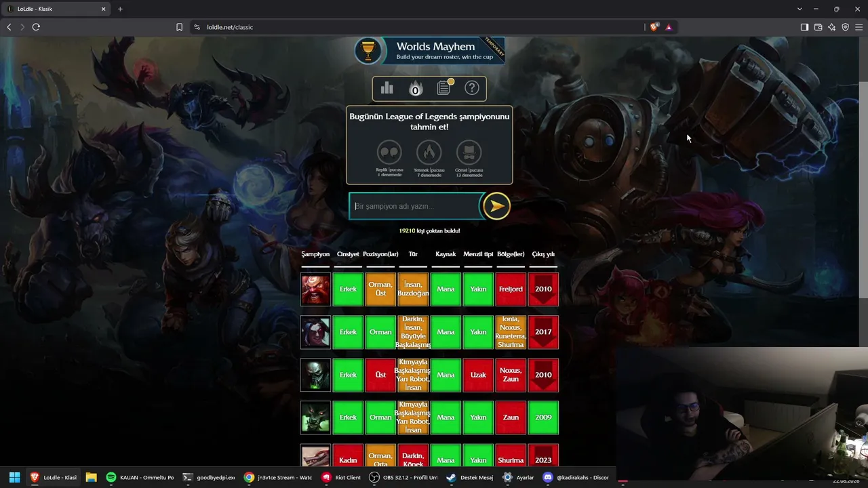Viewport: 868px width, 488px height.
Task: Open the VPN shield icon in the toolbar
Action: tap(845, 27)
